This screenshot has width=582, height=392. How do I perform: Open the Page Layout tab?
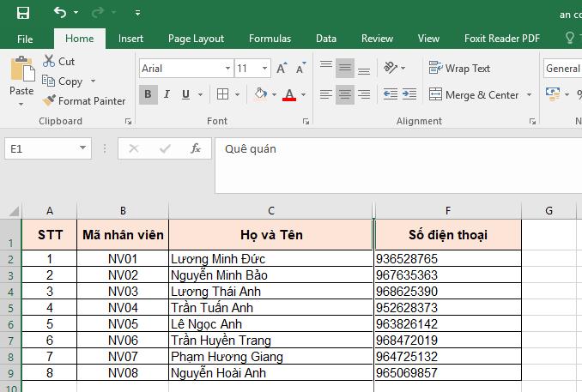click(x=196, y=39)
